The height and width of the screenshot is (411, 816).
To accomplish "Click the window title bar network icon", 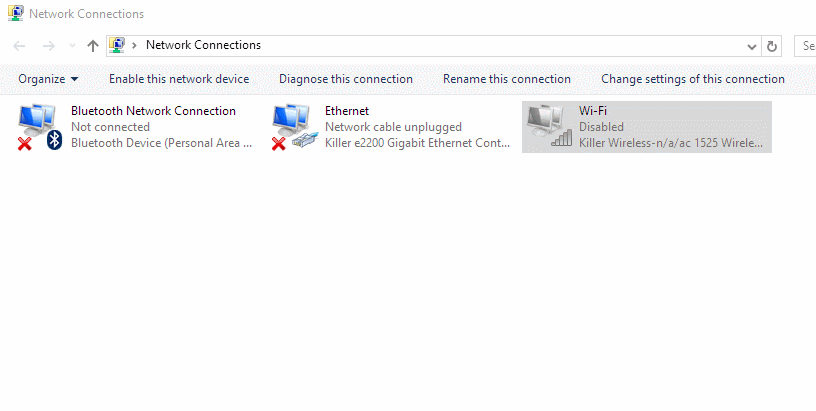I will point(16,13).
